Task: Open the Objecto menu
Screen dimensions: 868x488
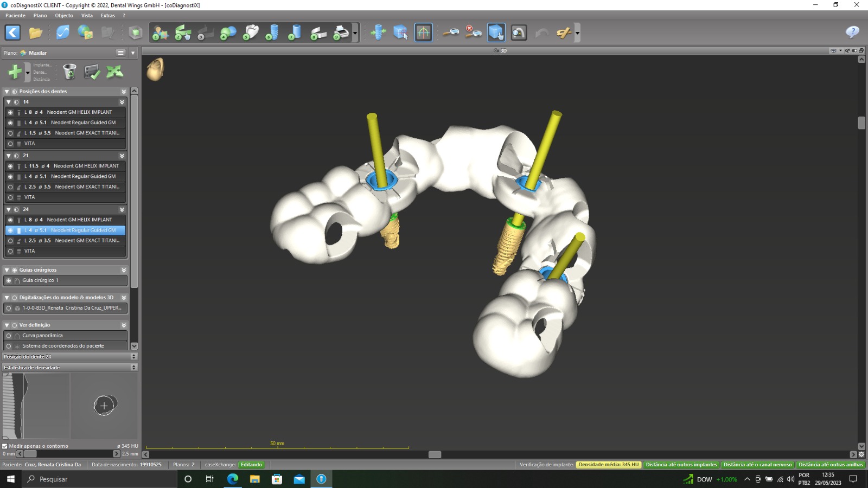Action: coord(64,15)
